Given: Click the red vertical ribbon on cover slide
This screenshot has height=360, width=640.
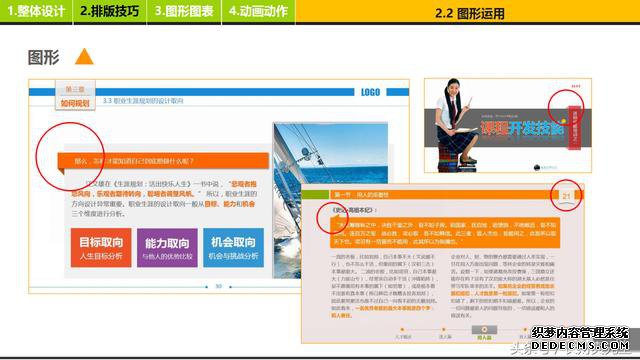Looking at the screenshot, I should click(x=575, y=127).
